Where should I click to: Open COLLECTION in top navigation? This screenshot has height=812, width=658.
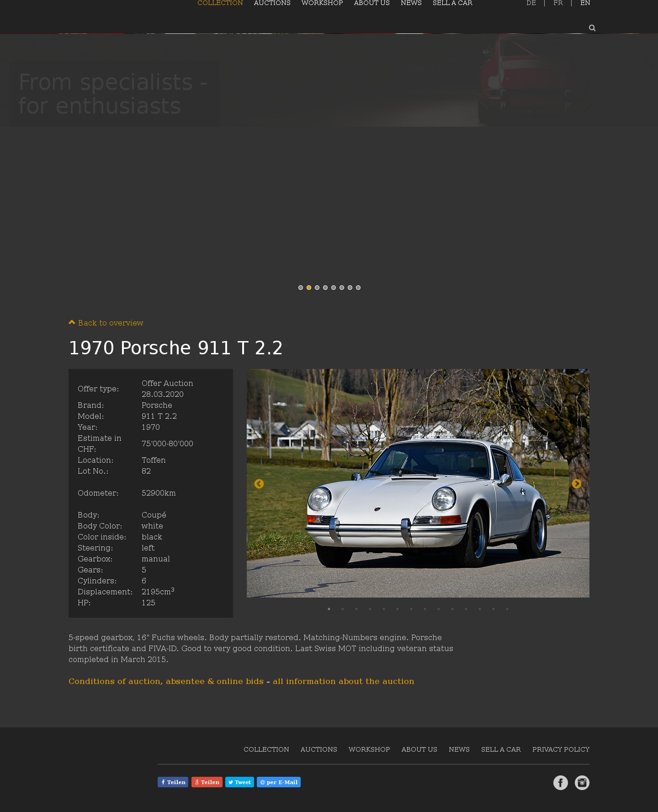click(220, 3)
